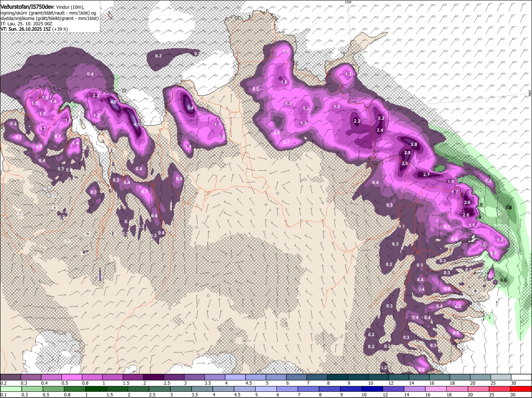
Task: Click the 3.4 snowfall value on the map
Action: (190, 108)
